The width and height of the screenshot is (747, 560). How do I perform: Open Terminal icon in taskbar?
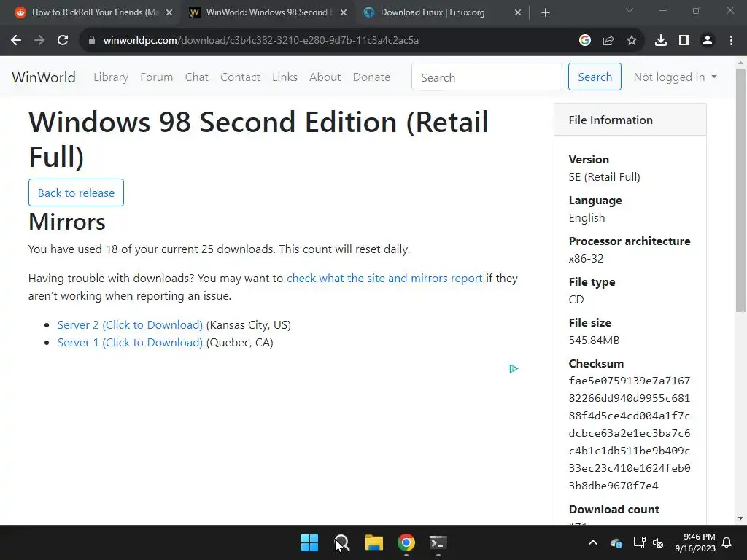click(438, 542)
